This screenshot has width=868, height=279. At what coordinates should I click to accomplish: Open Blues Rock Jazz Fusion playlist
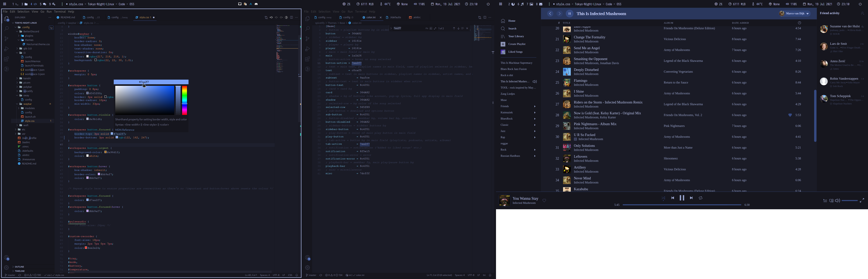tap(513, 69)
